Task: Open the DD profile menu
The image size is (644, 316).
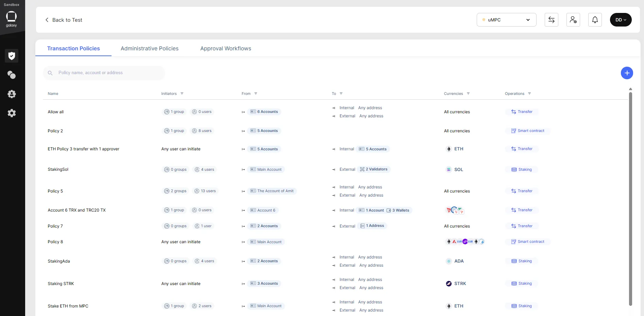Action: coord(621,20)
